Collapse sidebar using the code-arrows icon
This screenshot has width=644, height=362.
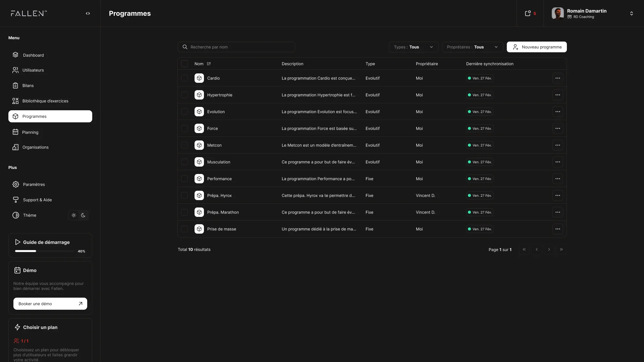(88, 13)
